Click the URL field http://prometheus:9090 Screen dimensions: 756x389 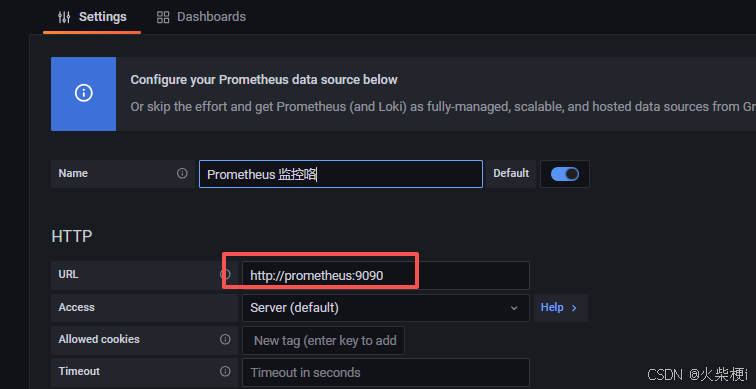point(386,275)
